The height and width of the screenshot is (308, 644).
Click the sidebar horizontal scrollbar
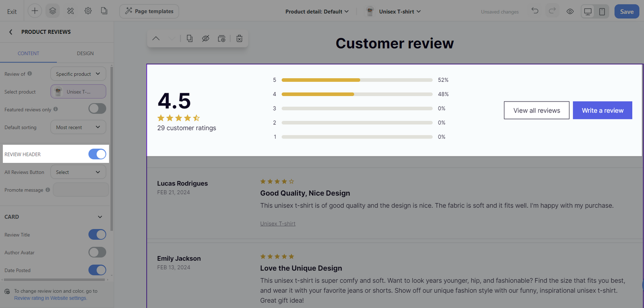[54, 279]
